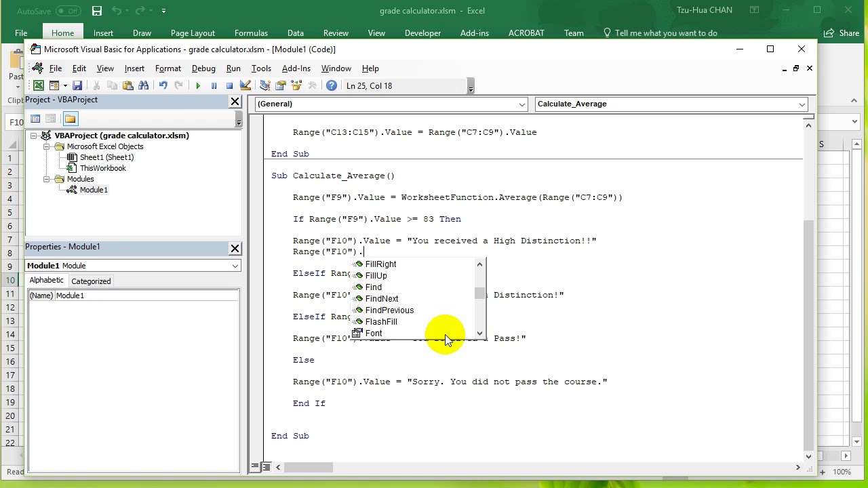Collapse the Modules folder node
Screen dimensions: 868x488
47,179
